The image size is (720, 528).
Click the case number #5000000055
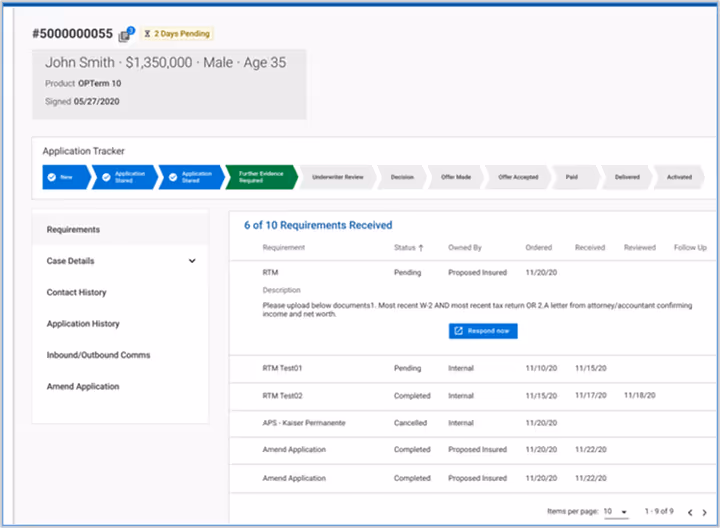point(73,34)
